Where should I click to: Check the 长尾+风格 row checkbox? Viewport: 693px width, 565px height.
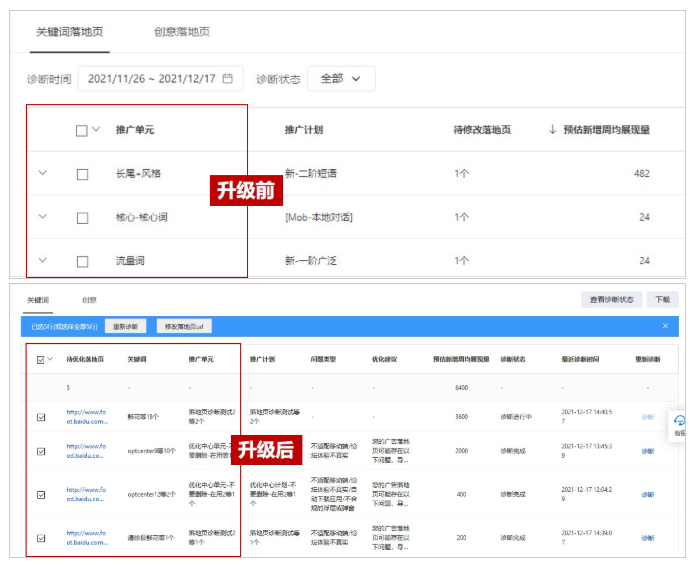click(x=82, y=174)
